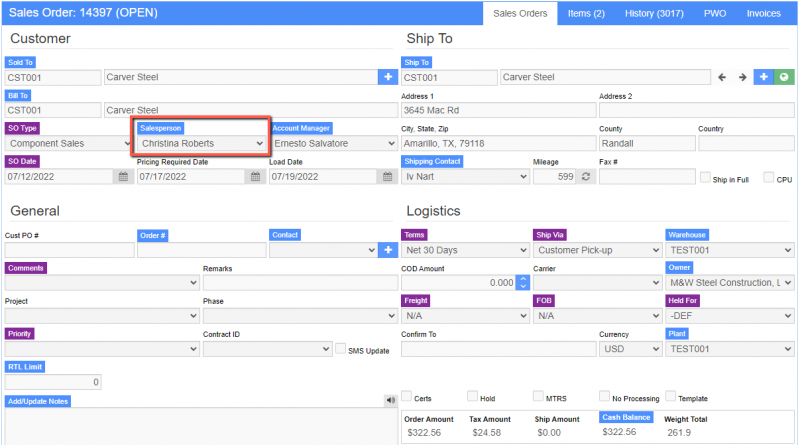Go to previous Ship To address arrow
Image resolution: width=800 pixels, height=445 pixels.
722,77
